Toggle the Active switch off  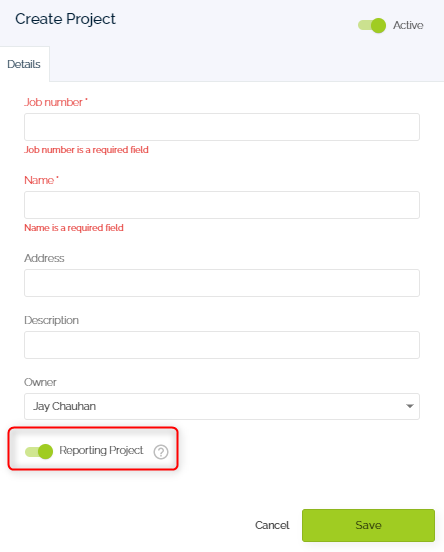tap(372, 25)
